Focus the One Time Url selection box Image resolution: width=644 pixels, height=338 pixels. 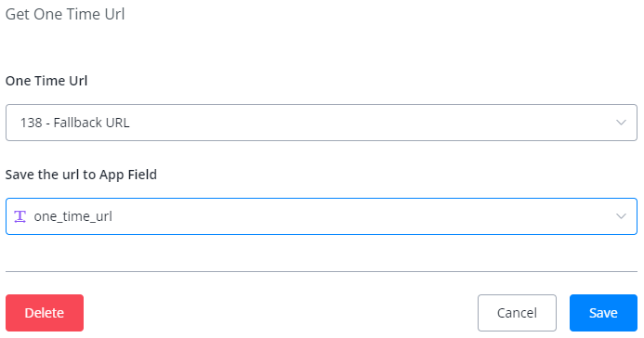coord(322,123)
